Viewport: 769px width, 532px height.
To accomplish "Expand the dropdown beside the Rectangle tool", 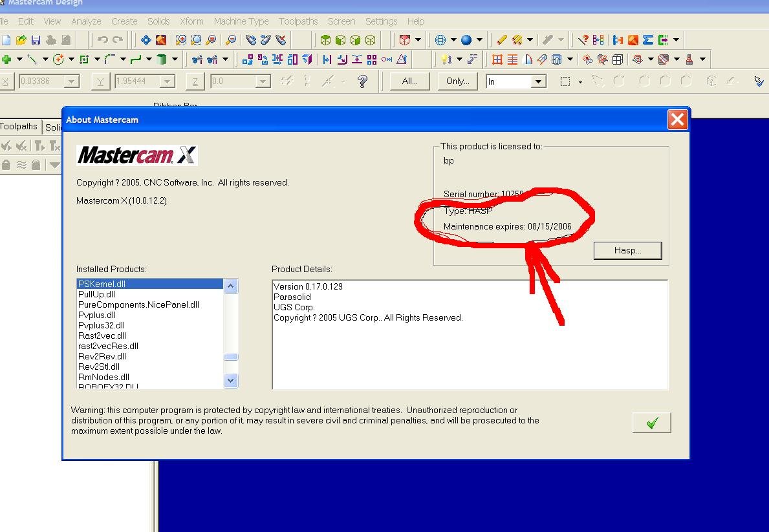I will click(97, 59).
